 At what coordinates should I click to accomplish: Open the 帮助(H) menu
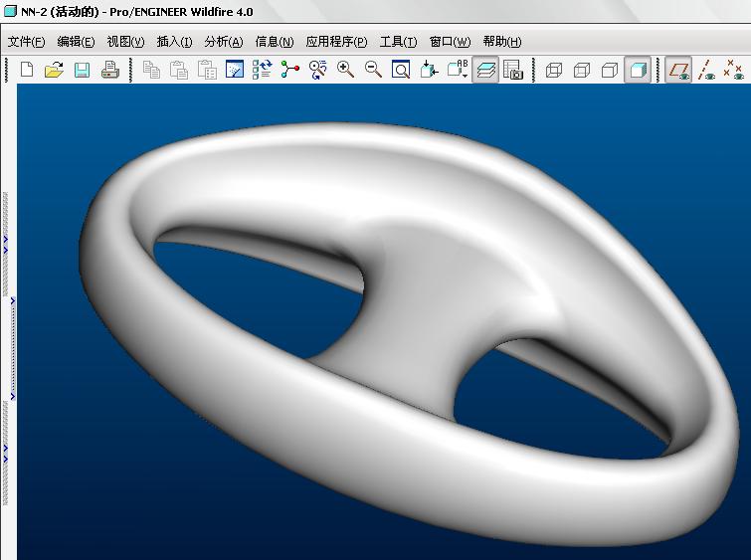[502, 42]
